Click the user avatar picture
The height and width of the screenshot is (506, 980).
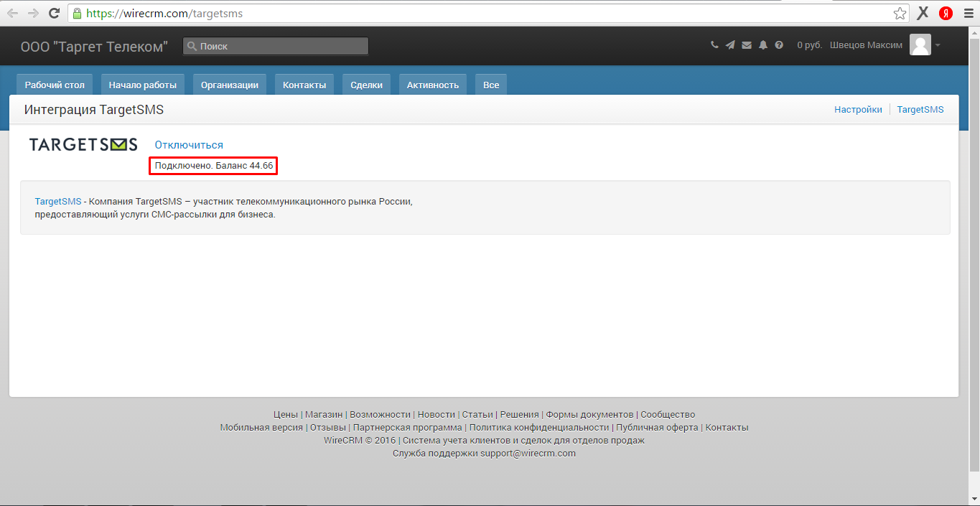[920, 44]
